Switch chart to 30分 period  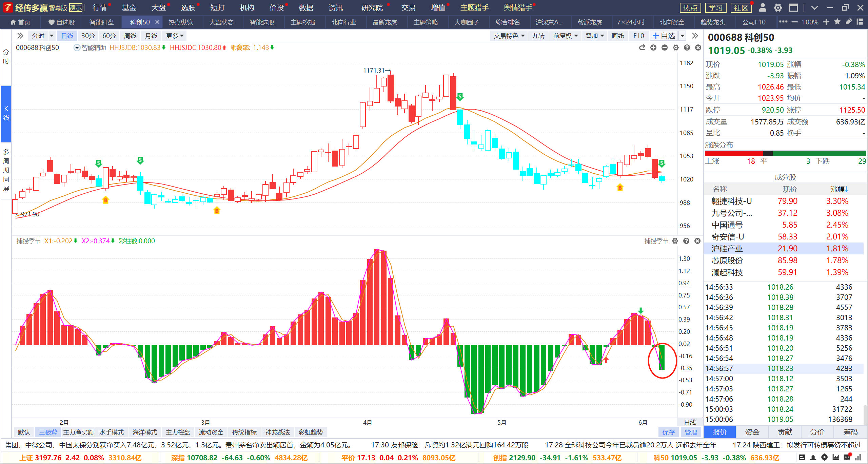88,36
